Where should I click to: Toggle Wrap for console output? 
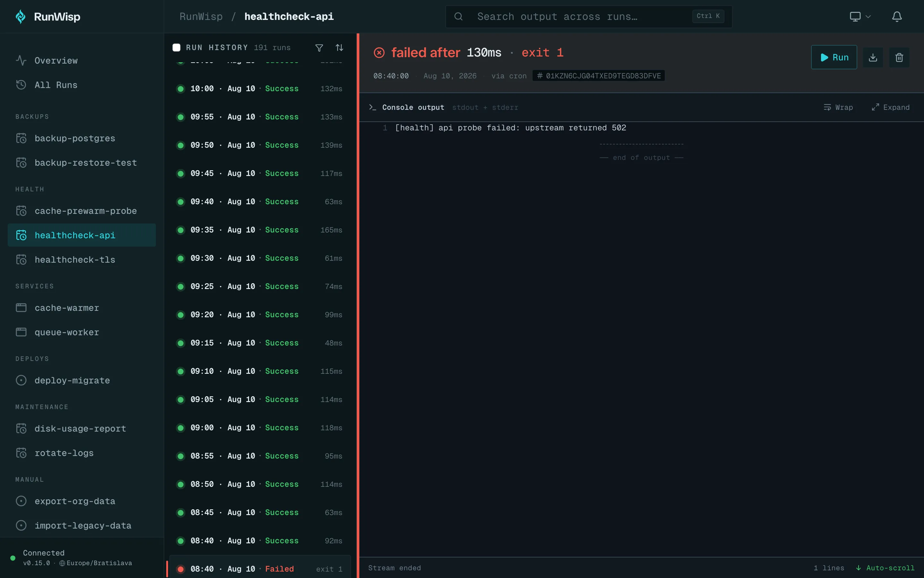tap(838, 108)
